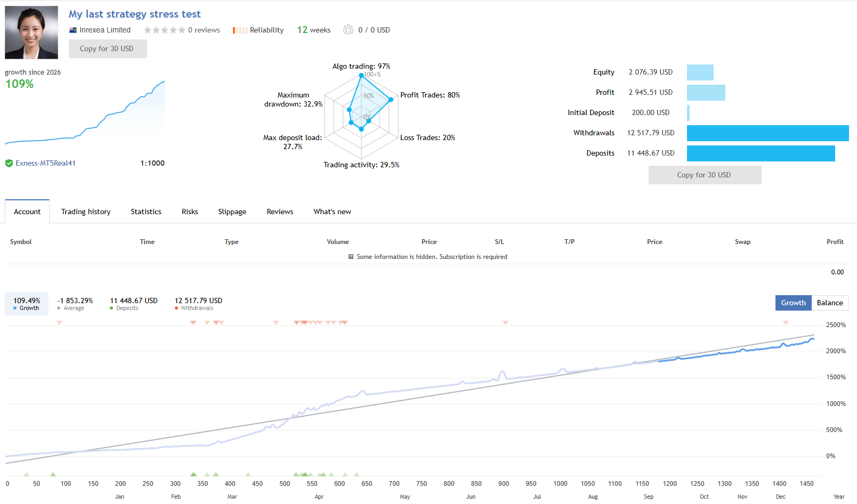Click the green verified shield next to Exness-MT5Real41
The width and height of the screenshot is (857, 504).
(x=9, y=164)
